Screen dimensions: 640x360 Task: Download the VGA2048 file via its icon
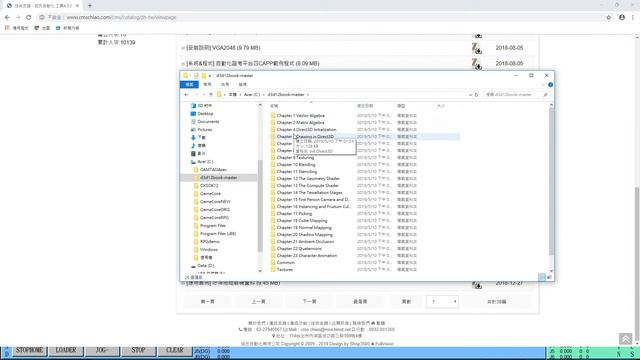coord(476,48)
